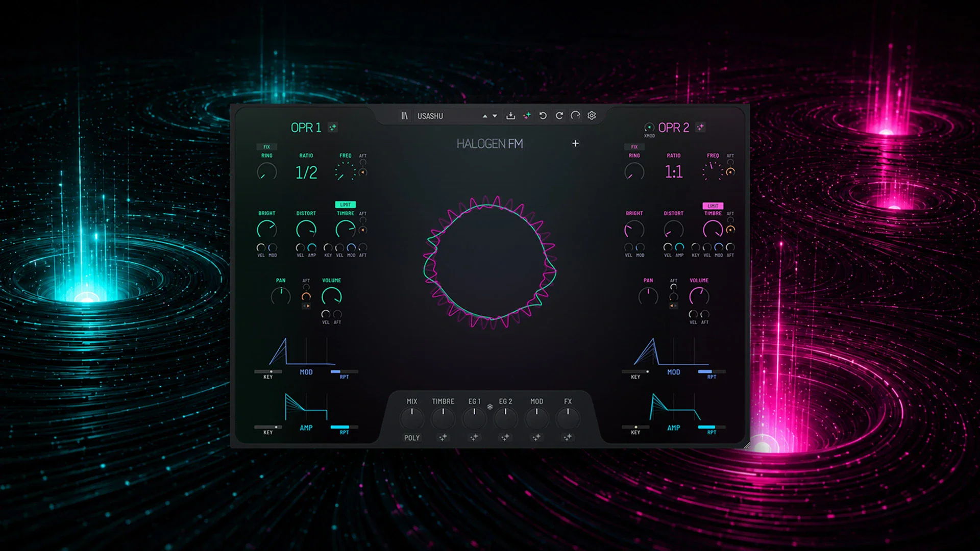Click the global randomize sparkle icon in top toolbar
Image resolution: width=980 pixels, height=551 pixels.
(527, 116)
